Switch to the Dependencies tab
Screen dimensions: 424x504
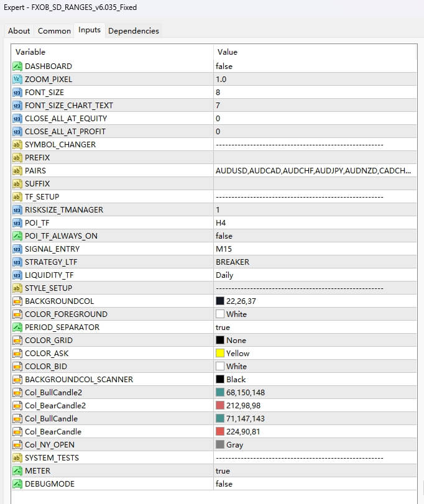pos(134,30)
